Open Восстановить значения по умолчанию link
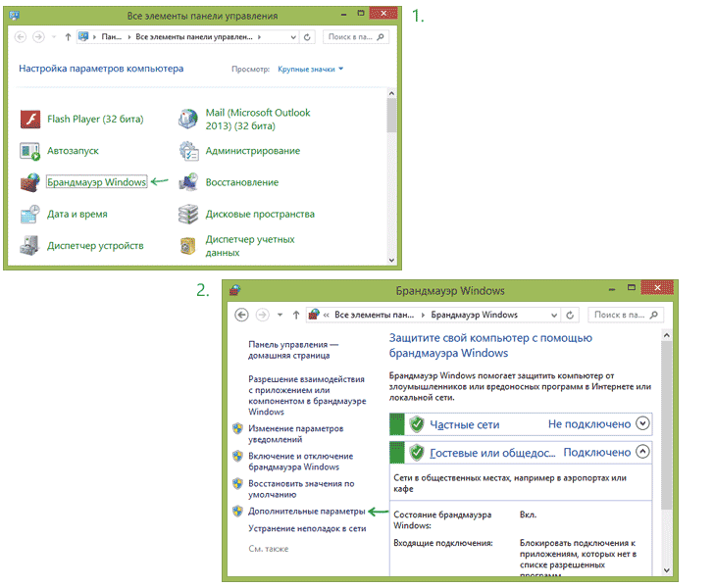 click(301, 489)
